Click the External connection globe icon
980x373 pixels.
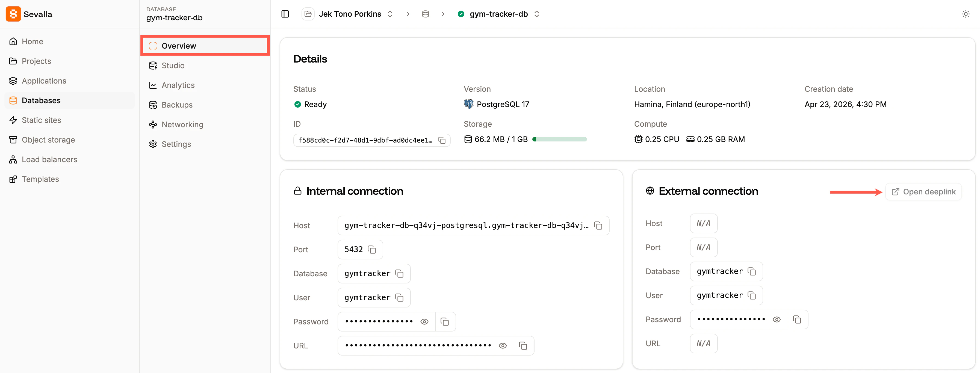650,191
